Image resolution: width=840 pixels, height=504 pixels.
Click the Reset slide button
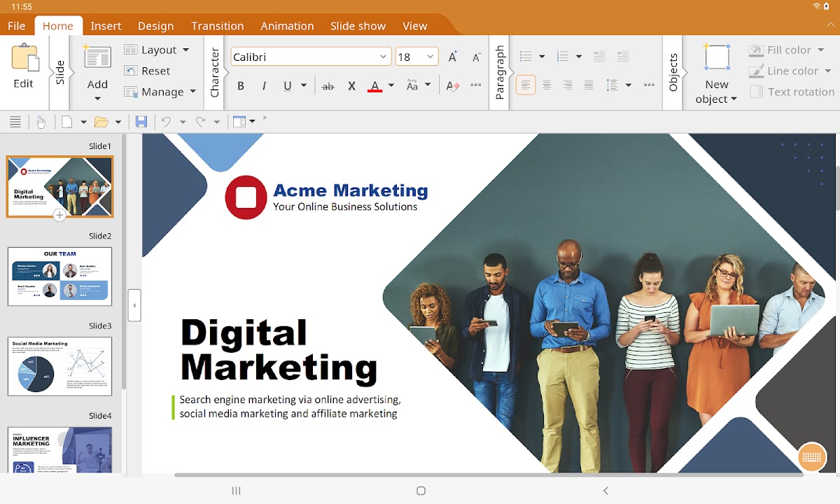click(148, 71)
